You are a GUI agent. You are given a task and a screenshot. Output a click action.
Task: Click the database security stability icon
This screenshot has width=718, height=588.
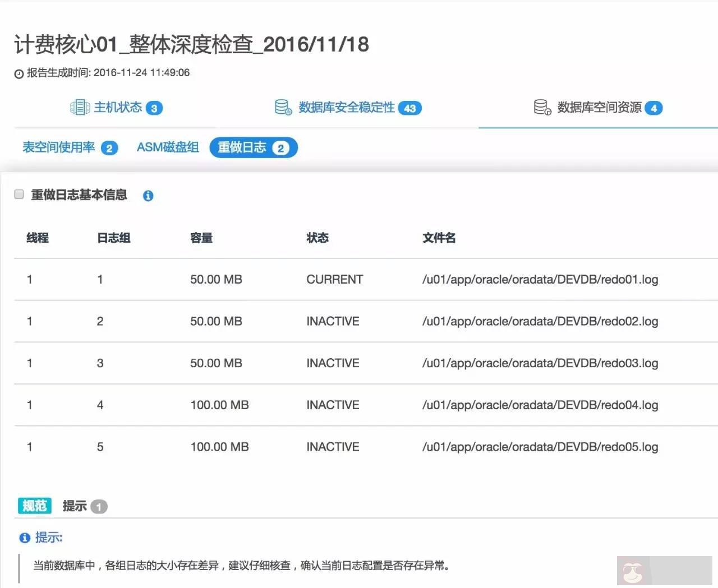point(282,108)
